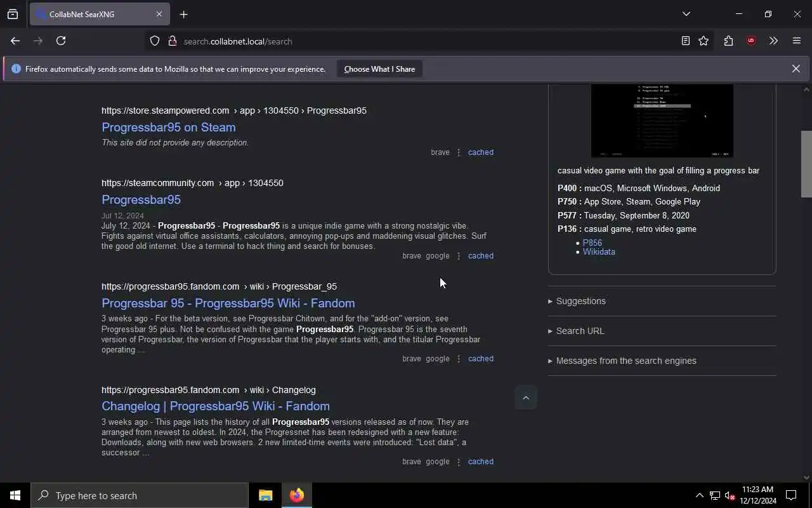Click the muted volume tray icon
Screen dimensions: 812x508
click(x=730, y=495)
